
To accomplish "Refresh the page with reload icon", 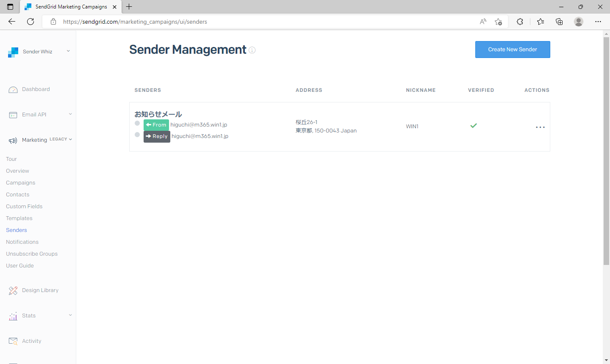I will click(x=30, y=22).
